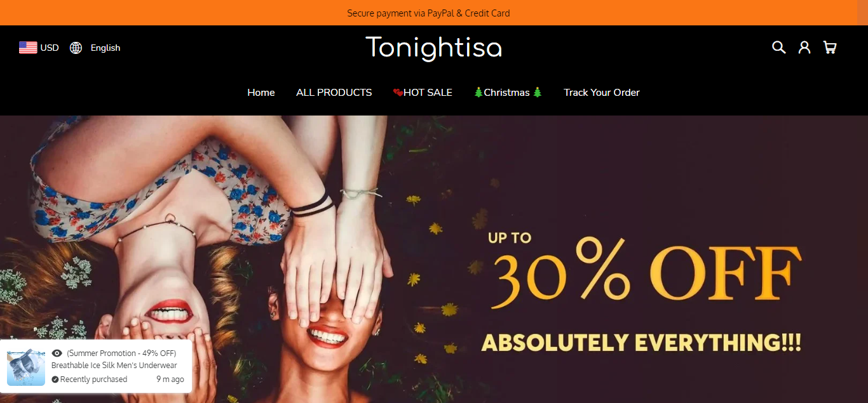Go to the Home menu item
The height and width of the screenshot is (403, 868).
[261, 93]
